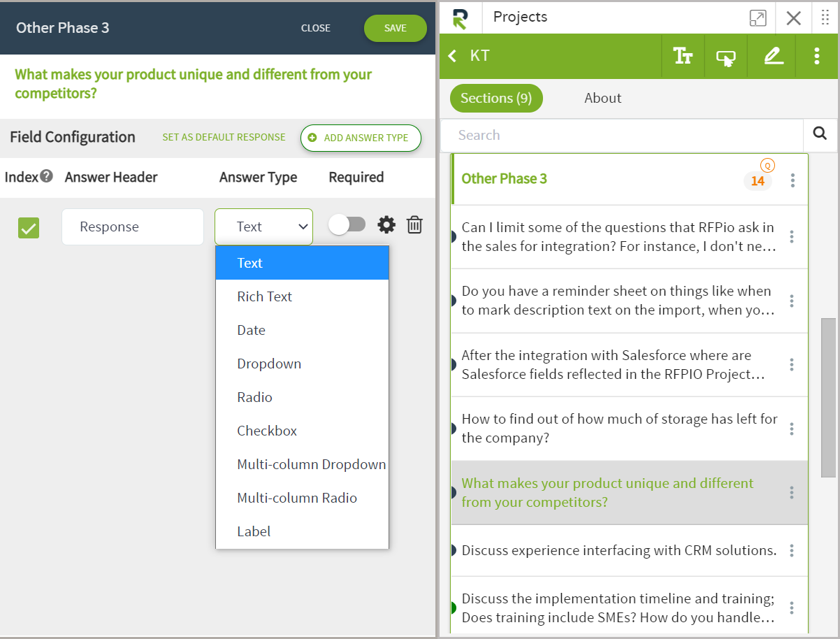Close the Projects panel with X
Image resolution: width=840 pixels, height=639 pixels.
[x=794, y=17]
